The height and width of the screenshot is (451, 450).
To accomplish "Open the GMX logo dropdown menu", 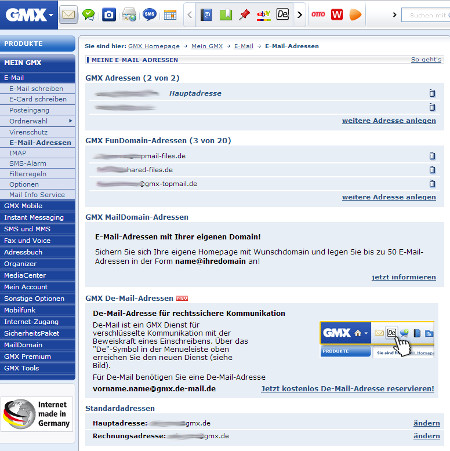I will [x=51, y=15].
